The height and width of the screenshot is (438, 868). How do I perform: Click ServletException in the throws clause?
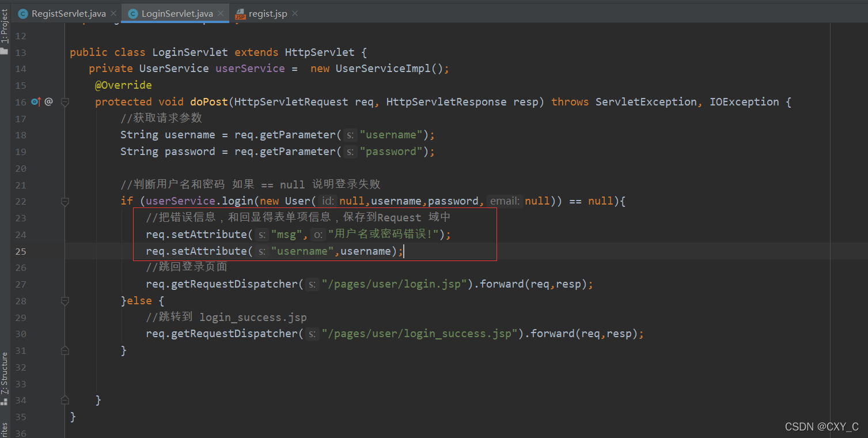(646, 102)
